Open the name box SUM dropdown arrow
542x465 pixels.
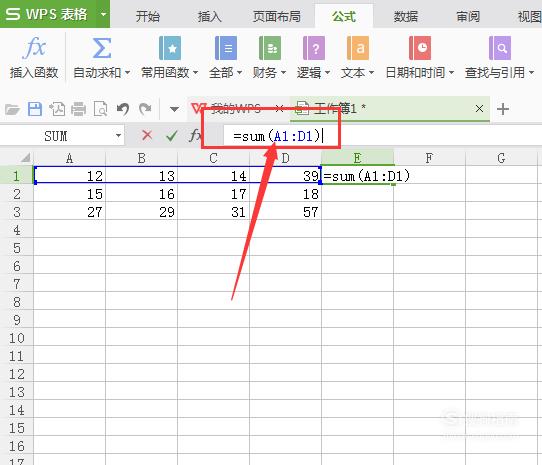119,136
